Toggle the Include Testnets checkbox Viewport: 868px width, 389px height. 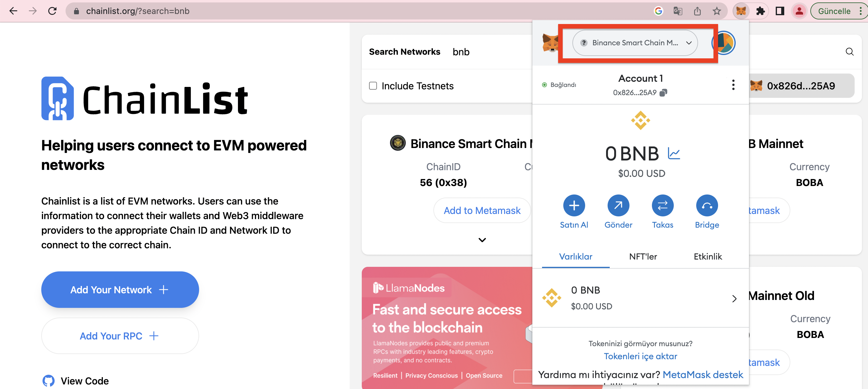tap(373, 86)
